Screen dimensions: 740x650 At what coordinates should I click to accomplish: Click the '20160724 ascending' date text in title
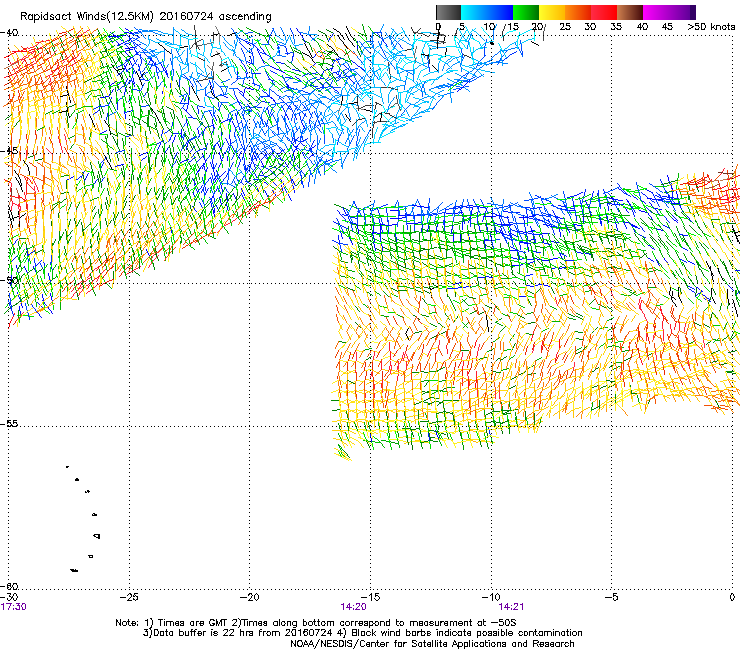pyautogui.click(x=215, y=17)
